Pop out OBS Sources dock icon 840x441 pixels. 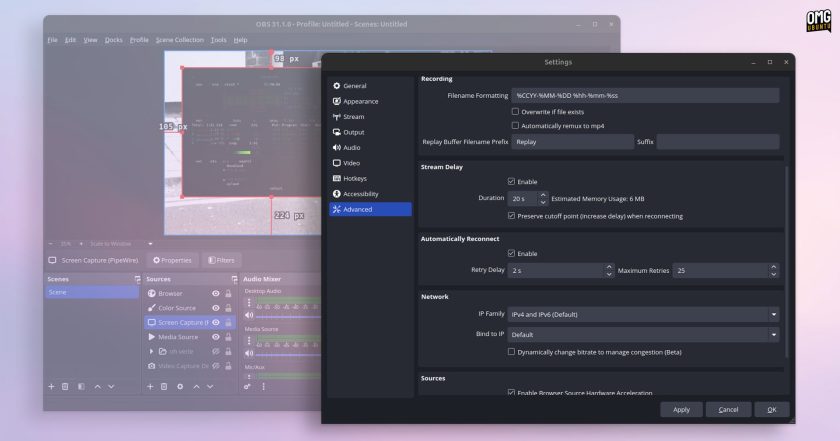click(x=234, y=279)
